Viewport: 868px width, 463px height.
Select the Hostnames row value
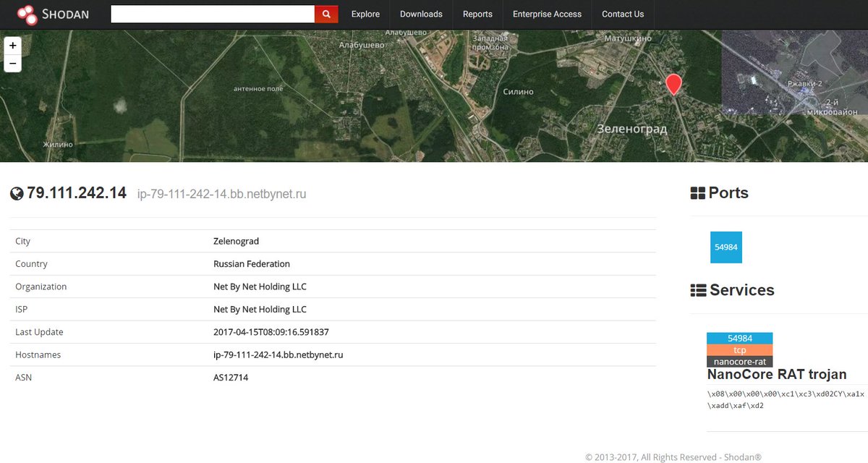click(278, 355)
